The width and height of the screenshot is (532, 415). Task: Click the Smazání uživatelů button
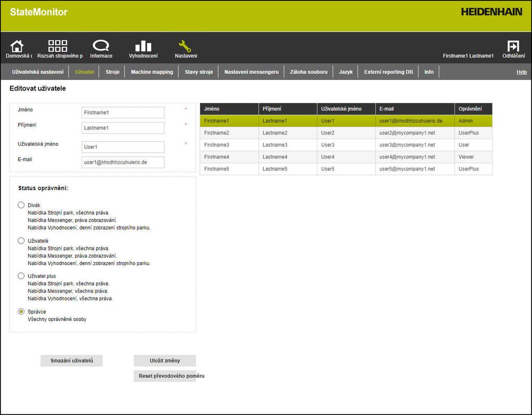click(x=72, y=360)
